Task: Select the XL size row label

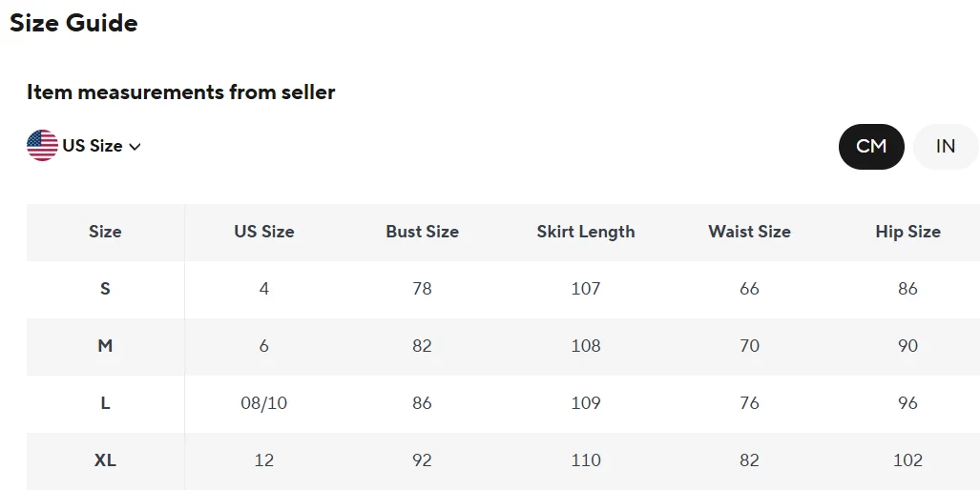Action: [105, 460]
